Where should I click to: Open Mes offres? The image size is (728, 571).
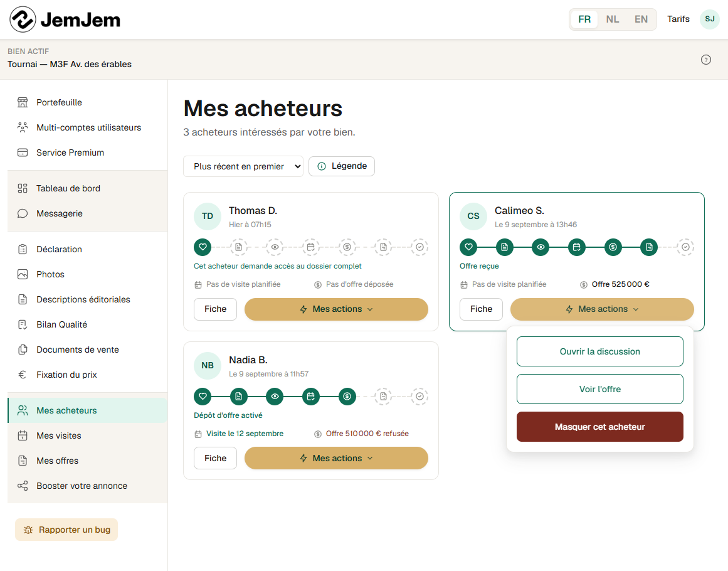(87, 461)
